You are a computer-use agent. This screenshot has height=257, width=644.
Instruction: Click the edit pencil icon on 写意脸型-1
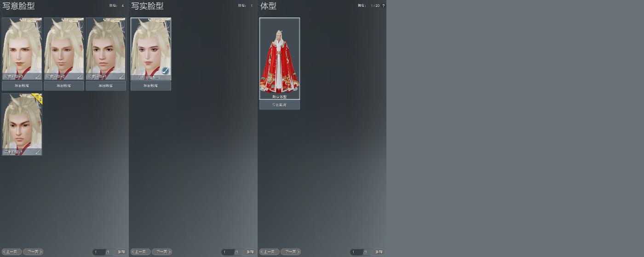click(122, 76)
